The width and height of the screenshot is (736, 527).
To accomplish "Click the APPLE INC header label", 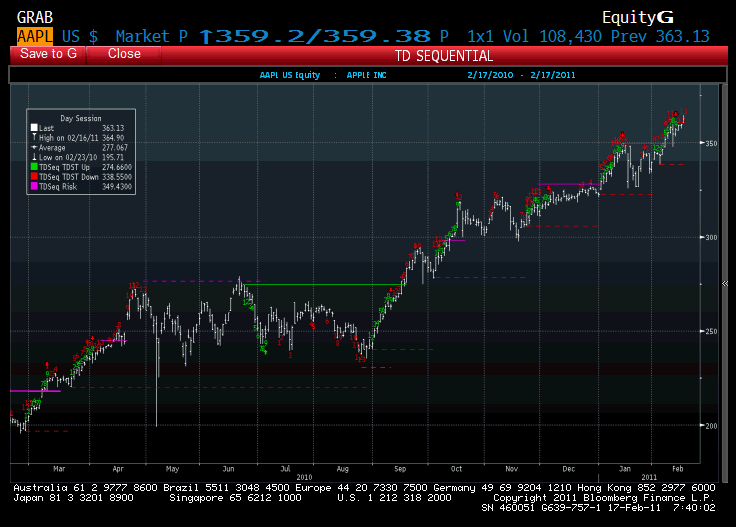I will pos(367,75).
